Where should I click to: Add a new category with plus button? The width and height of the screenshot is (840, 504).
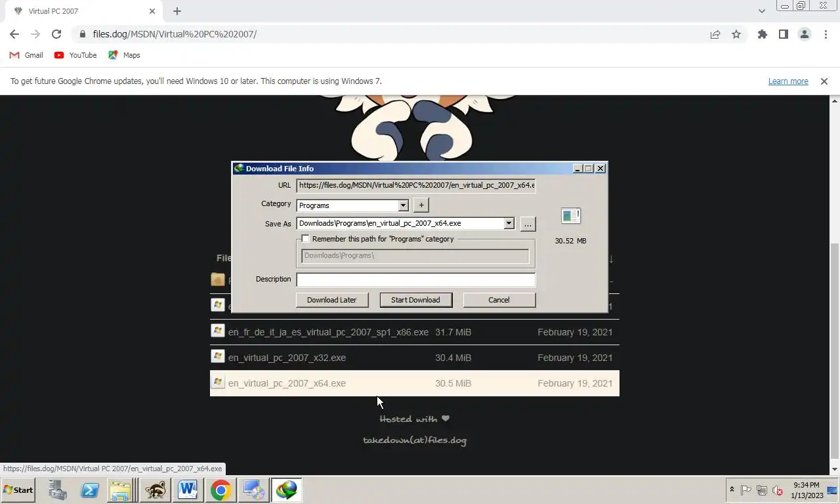[x=421, y=205]
